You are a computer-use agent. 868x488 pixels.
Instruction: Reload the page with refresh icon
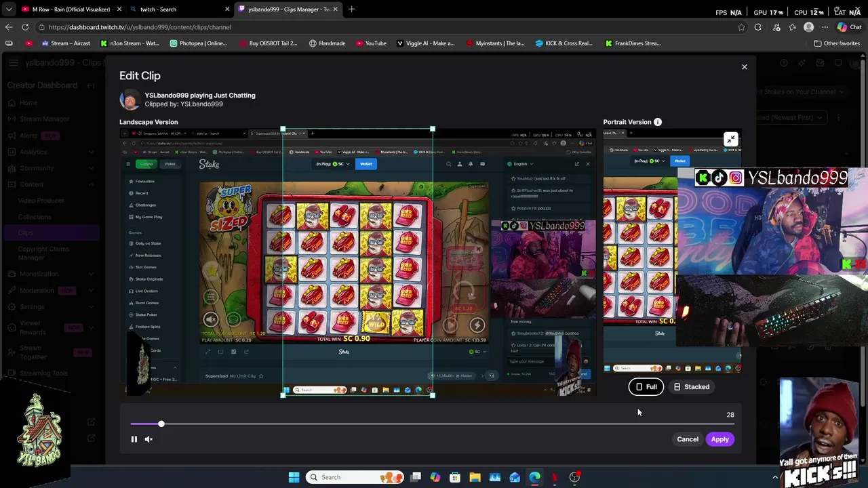(x=25, y=27)
